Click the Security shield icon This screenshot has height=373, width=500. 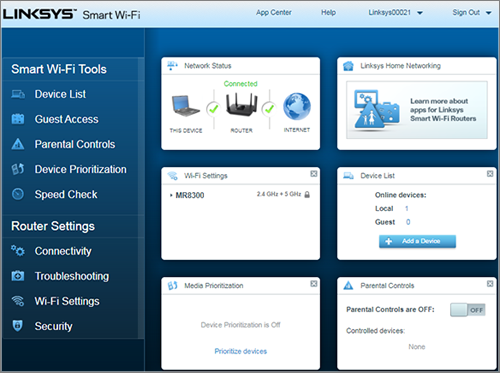[x=17, y=326]
